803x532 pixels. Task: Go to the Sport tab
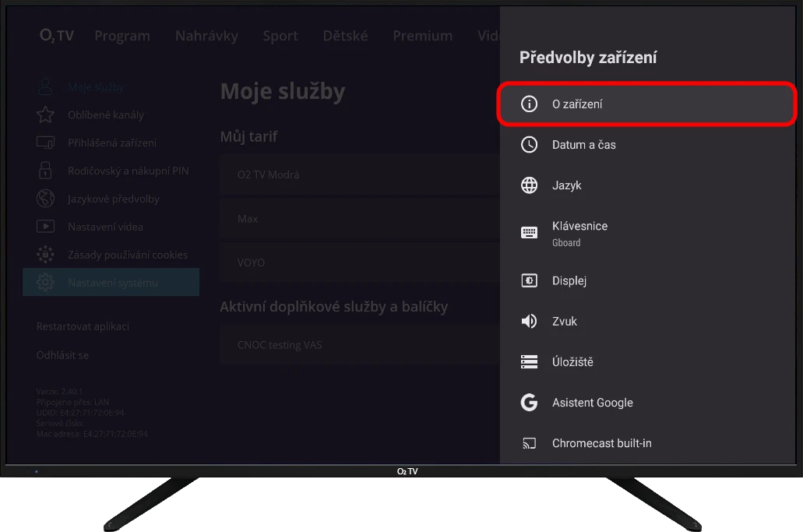coord(280,36)
